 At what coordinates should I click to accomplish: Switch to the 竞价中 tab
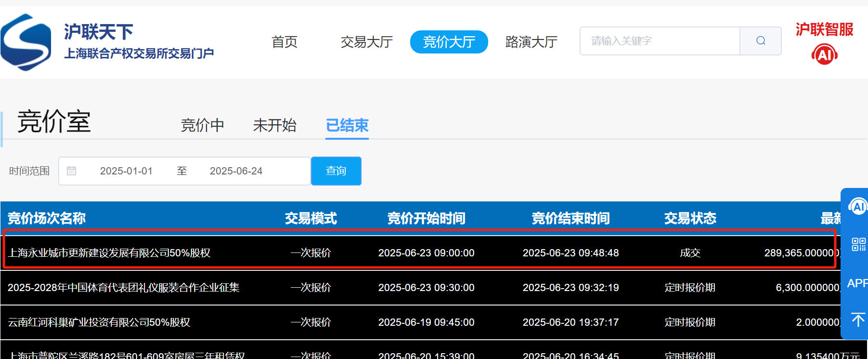(x=202, y=125)
